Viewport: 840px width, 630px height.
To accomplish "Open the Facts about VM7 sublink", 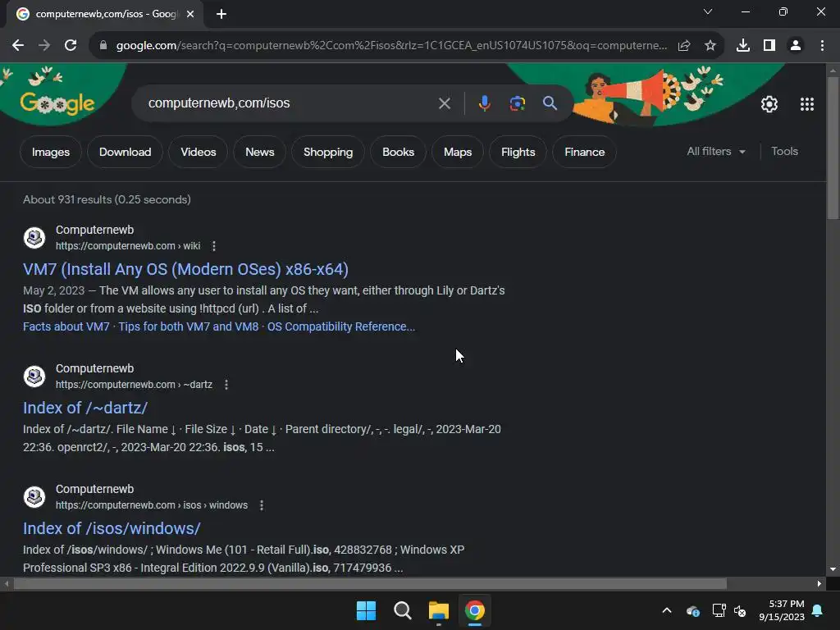I will [x=66, y=326].
